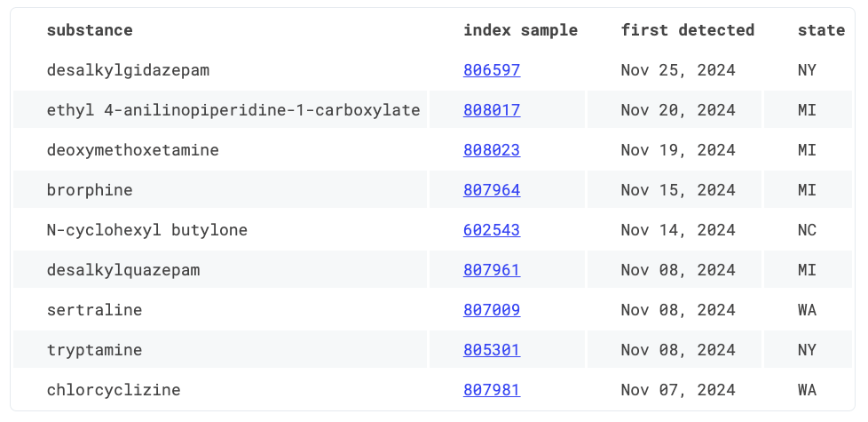
Task: Select the chlorcyclizine substance cell
Action: point(220,390)
